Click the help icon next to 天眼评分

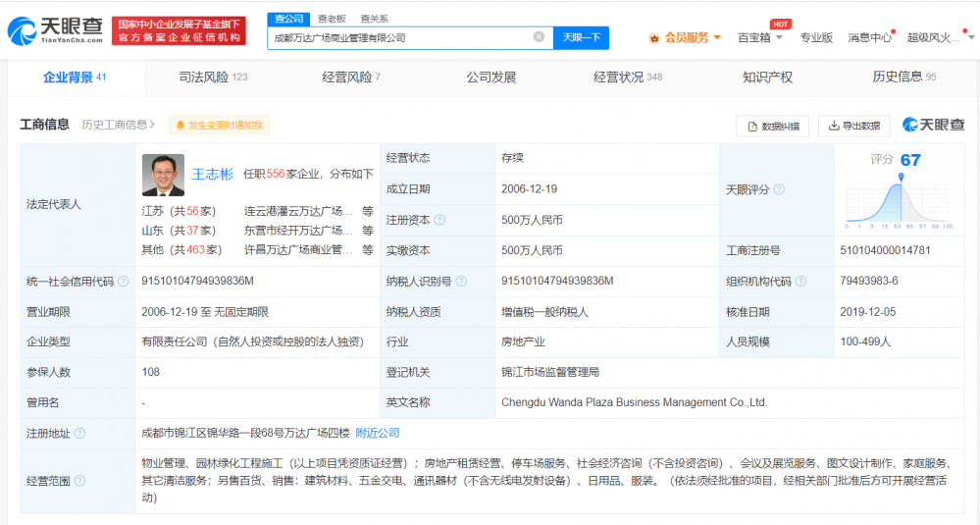(x=778, y=189)
